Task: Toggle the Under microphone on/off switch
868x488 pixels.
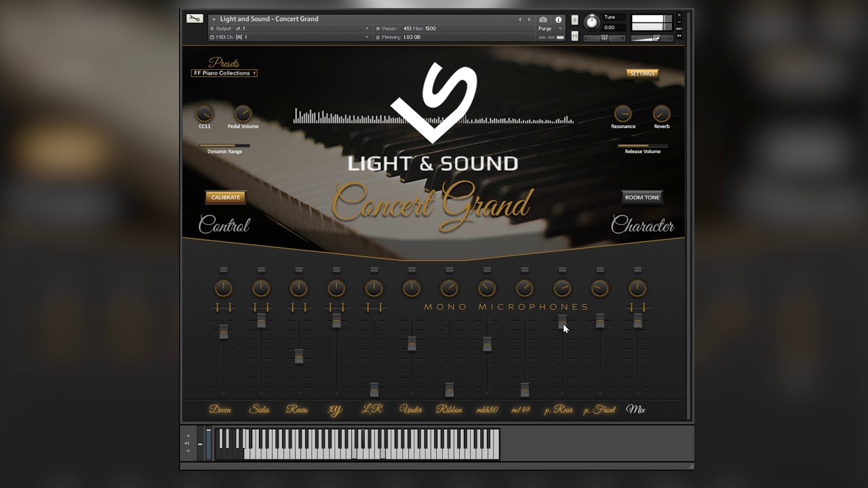Action: [412, 270]
